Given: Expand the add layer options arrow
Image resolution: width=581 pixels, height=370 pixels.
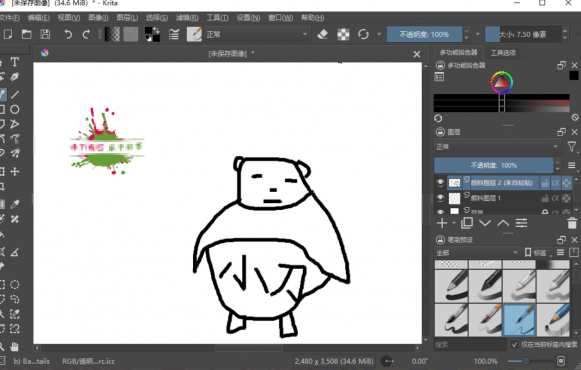Looking at the screenshot, I should (454, 223).
